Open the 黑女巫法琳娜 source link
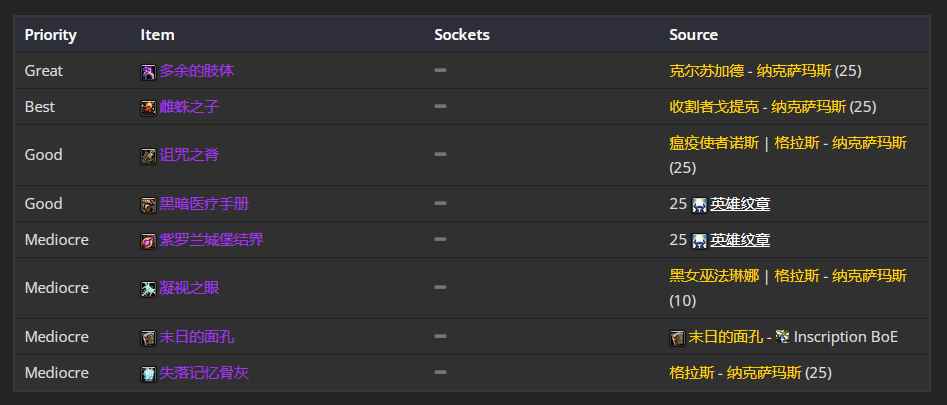Image resolution: width=947 pixels, height=405 pixels. point(714,276)
